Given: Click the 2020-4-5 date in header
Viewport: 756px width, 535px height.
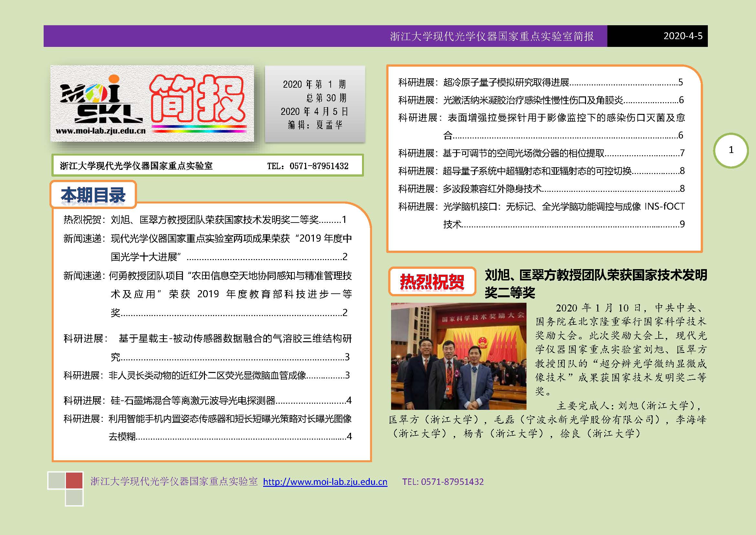Looking at the screenshot, I should pos(683,36).
